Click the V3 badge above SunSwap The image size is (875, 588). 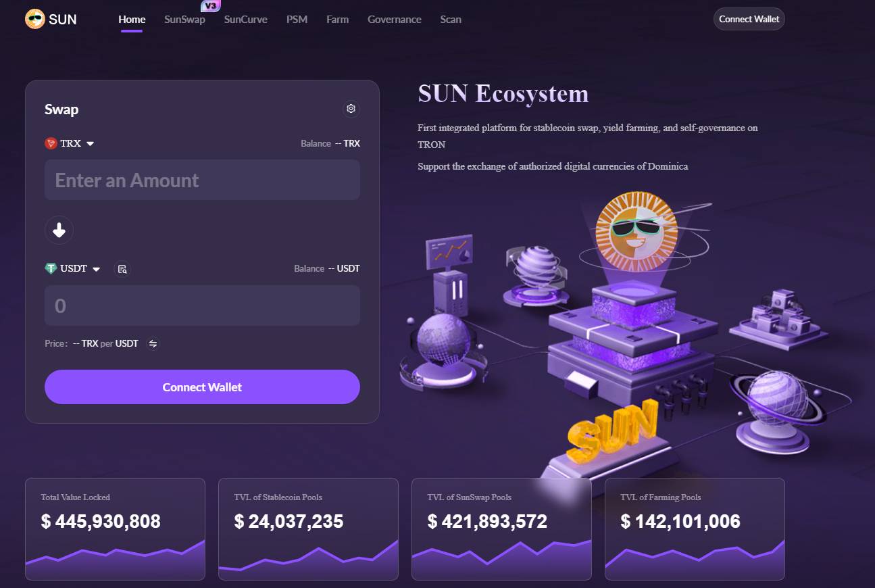[211, 6]
